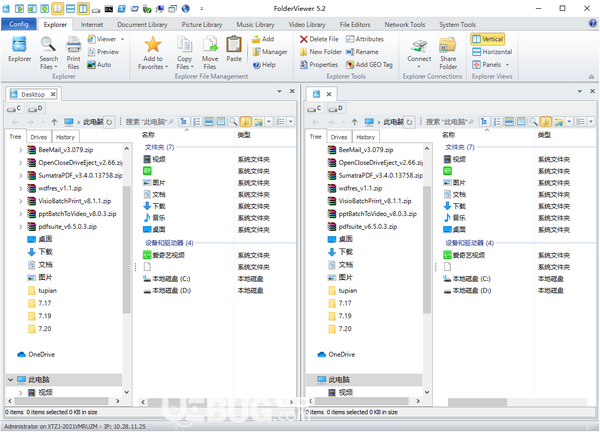
Task: Switch to the Internet ribbon tab
Action: click(x=92, y=24)
